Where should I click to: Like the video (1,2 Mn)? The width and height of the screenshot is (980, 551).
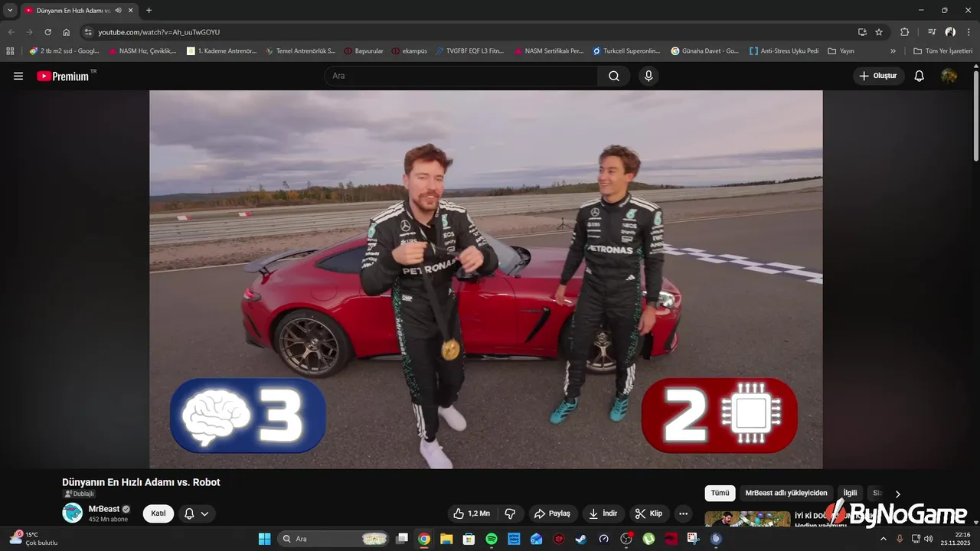(471, 514)
